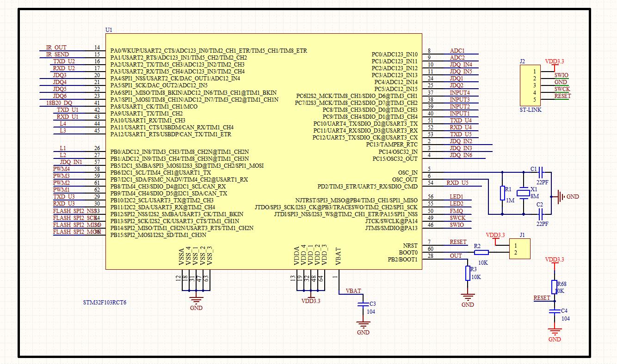617x364 pixels.
Task: Click the PWM1 net label
Action: 62,190
